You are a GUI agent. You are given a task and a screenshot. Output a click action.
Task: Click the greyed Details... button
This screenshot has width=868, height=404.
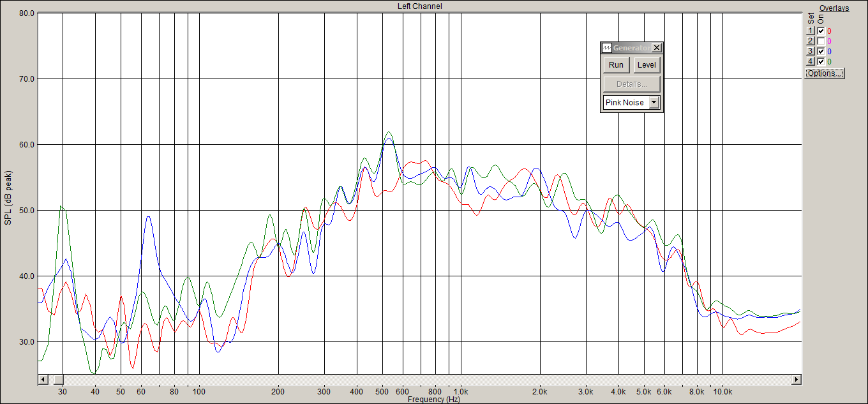[632, 84]
